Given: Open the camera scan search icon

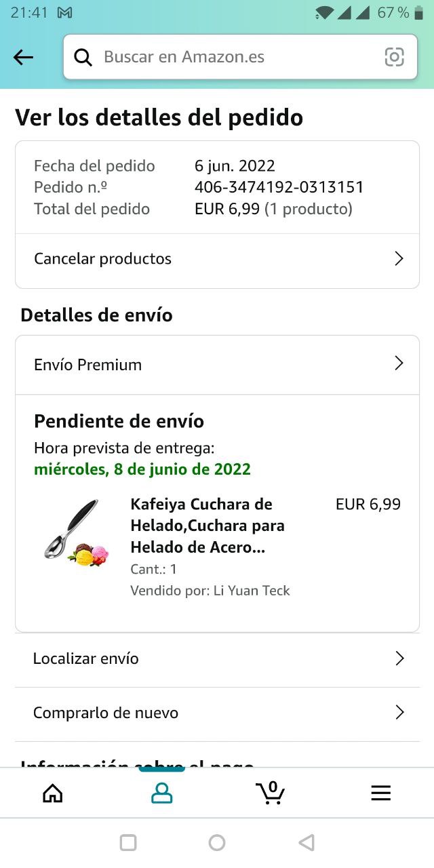Looking at the screenshot, I should [x=394, y=57].
